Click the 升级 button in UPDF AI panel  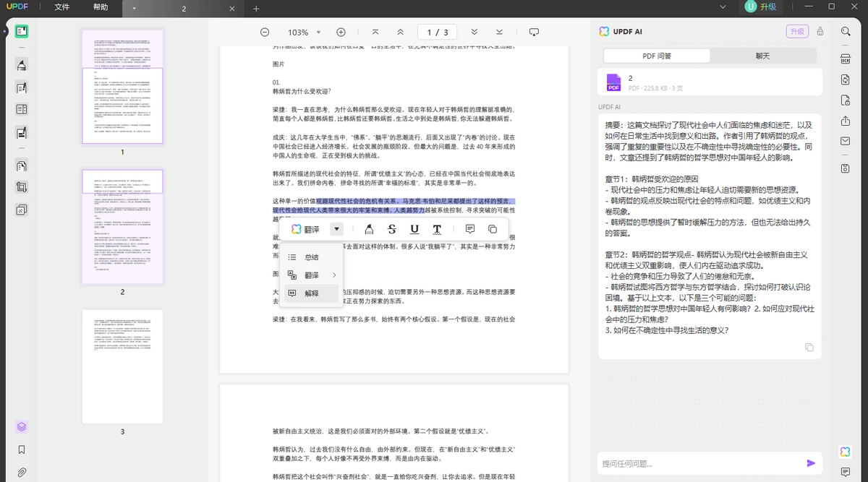tap(796, 31)
